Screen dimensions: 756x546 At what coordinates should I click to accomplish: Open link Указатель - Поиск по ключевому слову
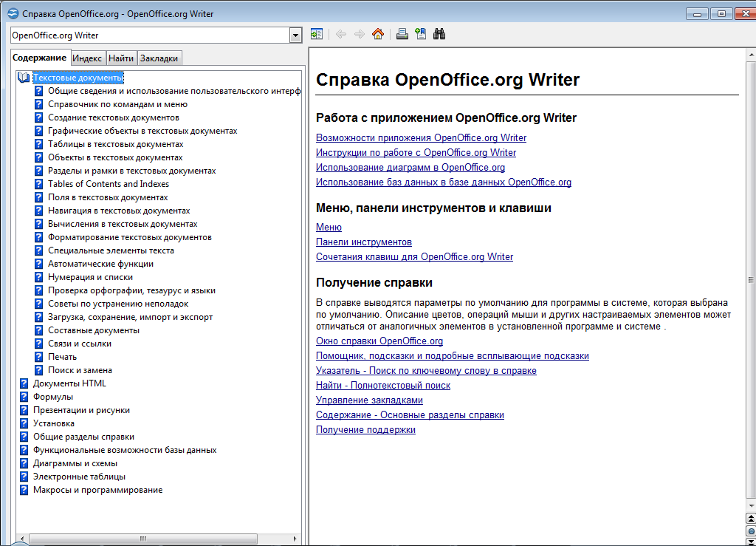pyautogui.click(x=426, y=370)
